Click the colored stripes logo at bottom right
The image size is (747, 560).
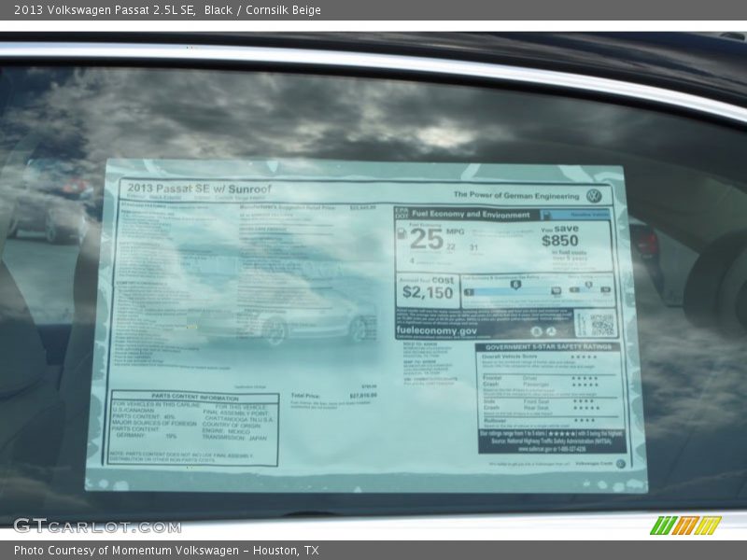(x=685, y=525)
